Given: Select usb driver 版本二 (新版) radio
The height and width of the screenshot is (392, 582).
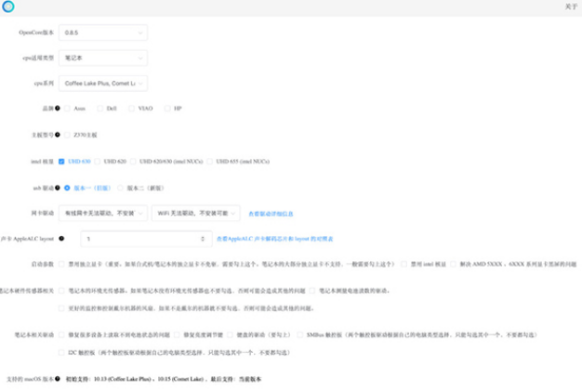Looking at the screenshot, I should 120,188.
